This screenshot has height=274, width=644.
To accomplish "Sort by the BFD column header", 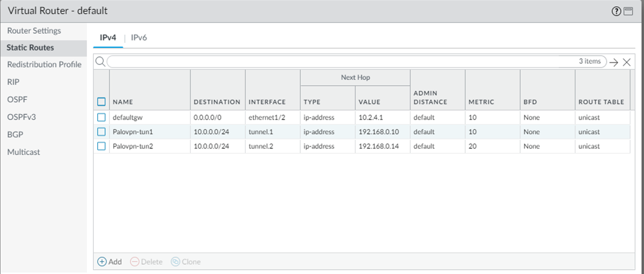I will pos(529,102).
